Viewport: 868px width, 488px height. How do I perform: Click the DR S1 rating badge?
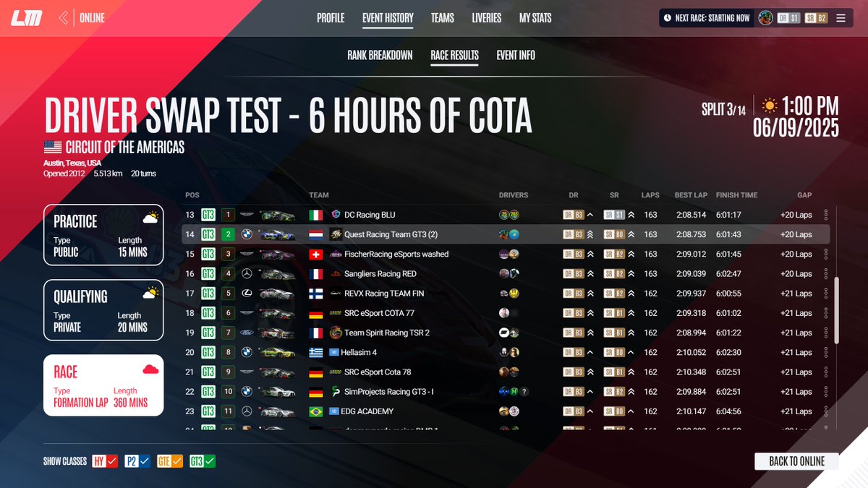pos(789,18)
